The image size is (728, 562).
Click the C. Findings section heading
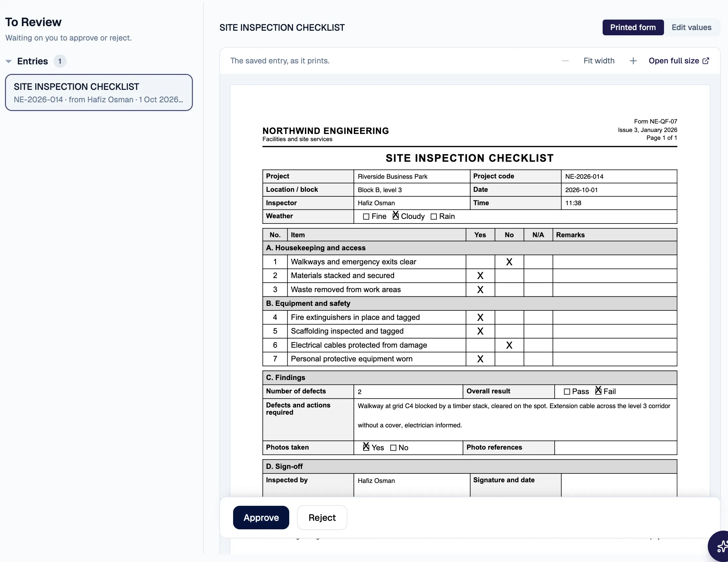click(x=285, y=378)
